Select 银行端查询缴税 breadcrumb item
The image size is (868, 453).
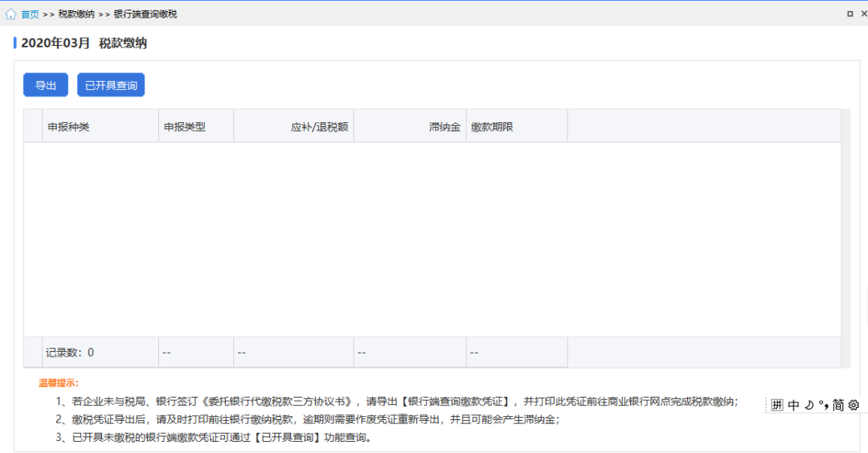click(x=145, y=14)
